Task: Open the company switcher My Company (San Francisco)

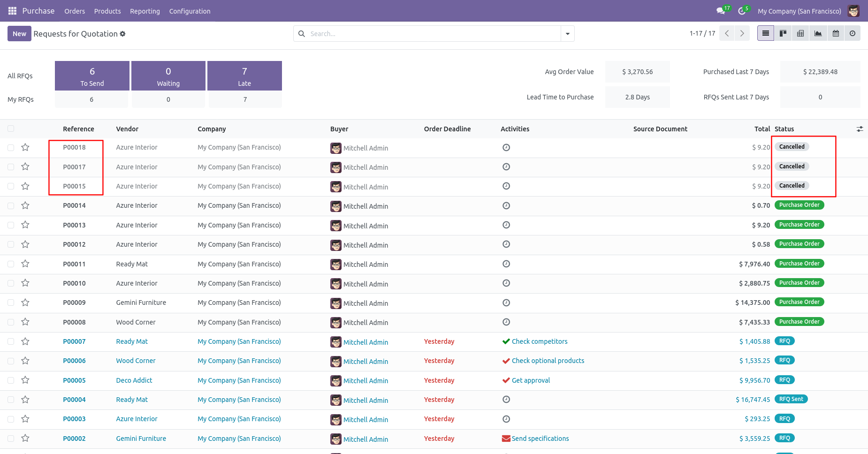Action: coord(799,11)
